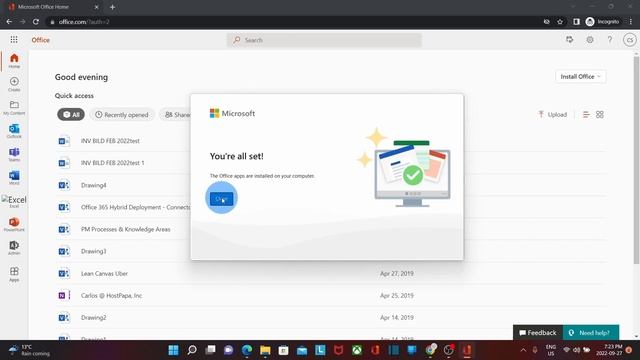Viewport: 640px width, 360px height.
Task: Open the INV BILD FEB 2022test document
Action: (x=110, y=141)
